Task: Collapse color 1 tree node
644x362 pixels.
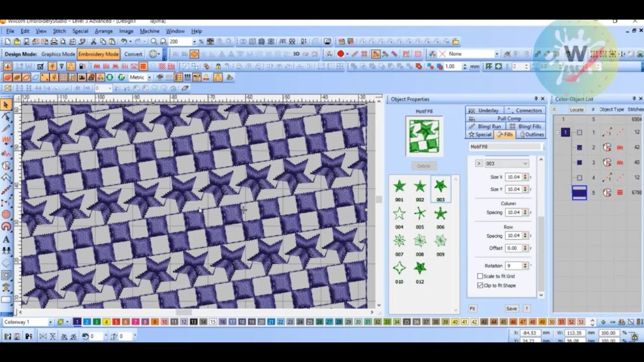Action: click(557, 133)
